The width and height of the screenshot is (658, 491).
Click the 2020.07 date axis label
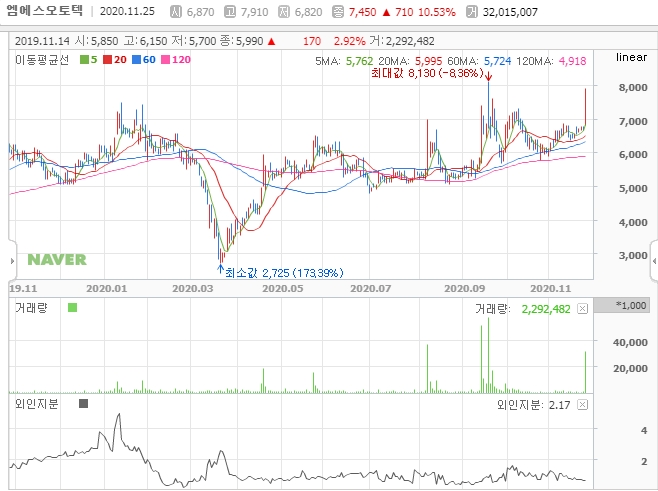click(x=371, y=289)
